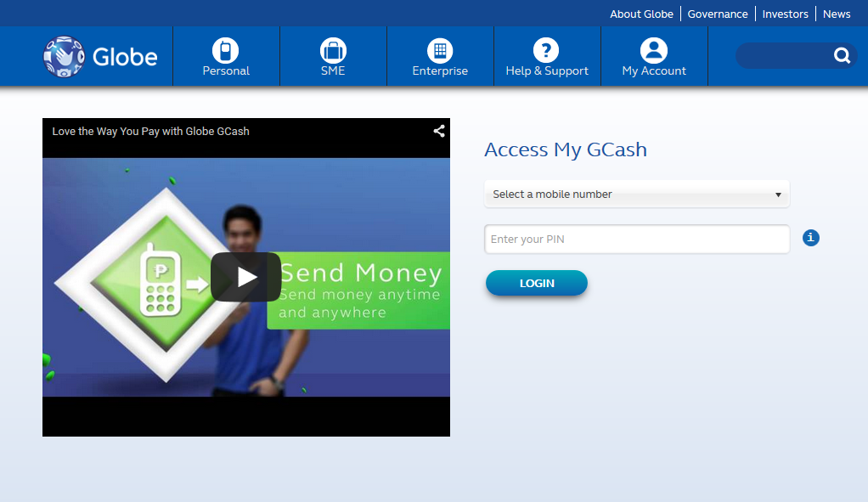Open the News page
The width and height of the screenshot is (868, 502).
[x=836, y=14]
